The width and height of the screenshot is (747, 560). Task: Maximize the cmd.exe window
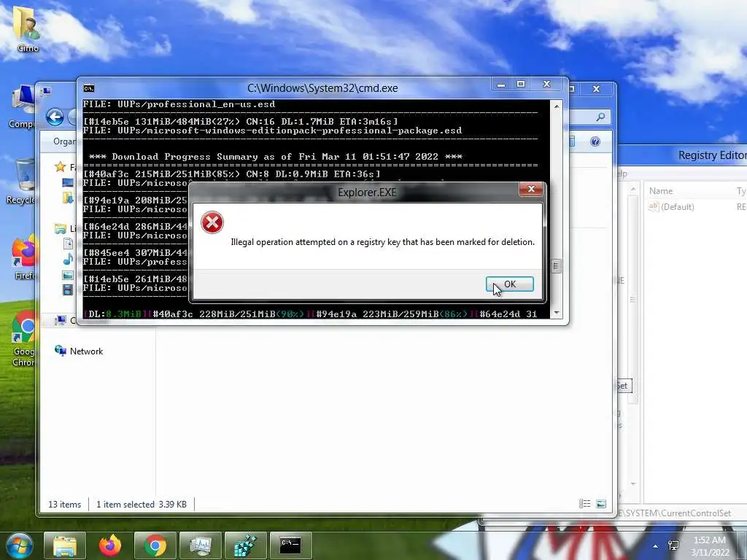(x=521, y=85)
